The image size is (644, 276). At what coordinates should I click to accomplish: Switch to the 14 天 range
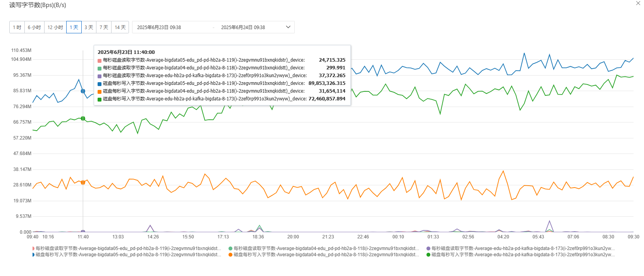click(120, 27)
